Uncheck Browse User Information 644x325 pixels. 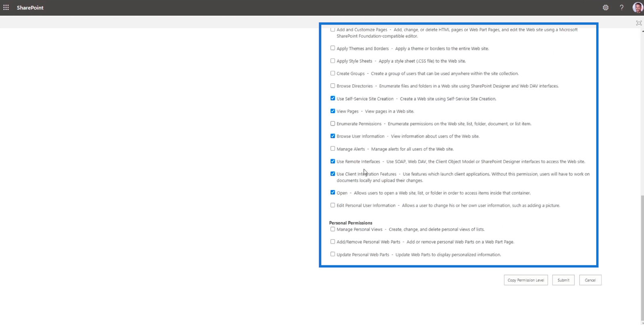point(332,136)
